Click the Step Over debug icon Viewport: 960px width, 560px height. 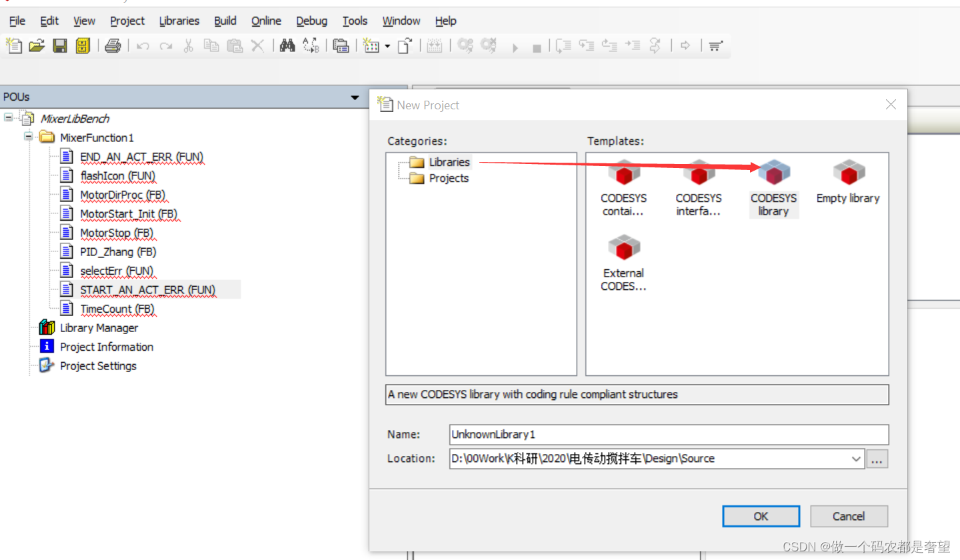point(564,46)
